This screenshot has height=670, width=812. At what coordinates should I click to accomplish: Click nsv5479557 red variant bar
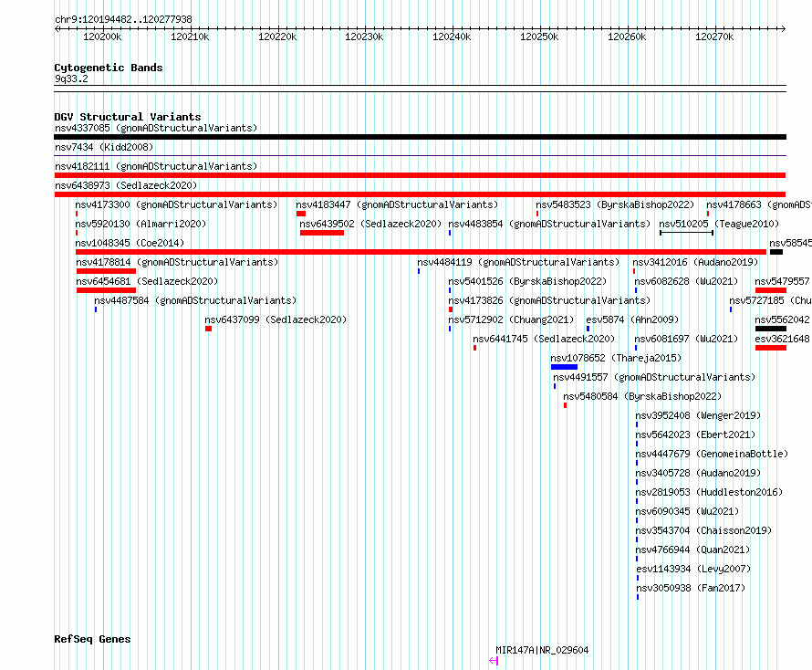pos(771,290)
